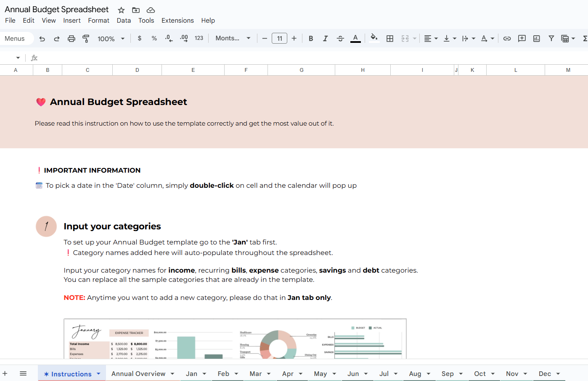This screenshot has width=588, height=381.
Task: Format as percent
Action: point(154,38)
